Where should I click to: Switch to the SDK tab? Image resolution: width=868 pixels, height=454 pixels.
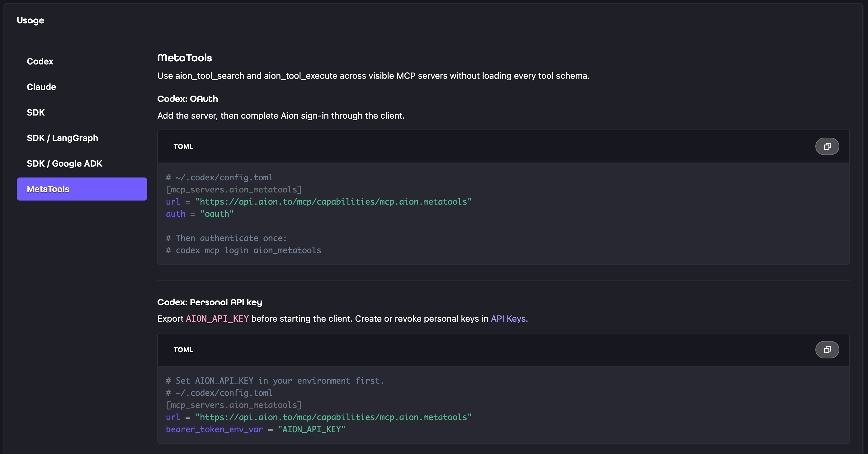coord(82,113)
